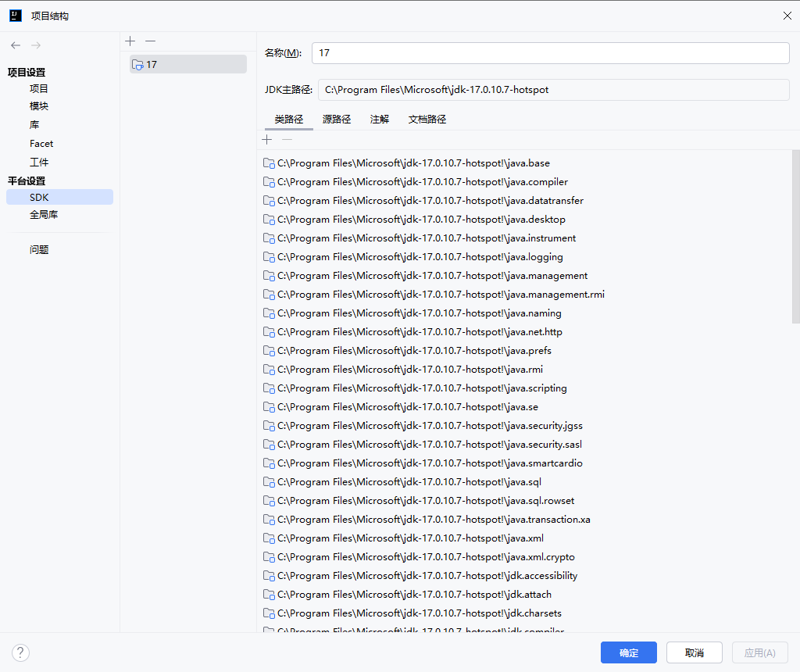Click the folder icon of java.desktop entry
Image resolution: width=800 pixels, height=672 pixels.
click(x=269, y=220)
